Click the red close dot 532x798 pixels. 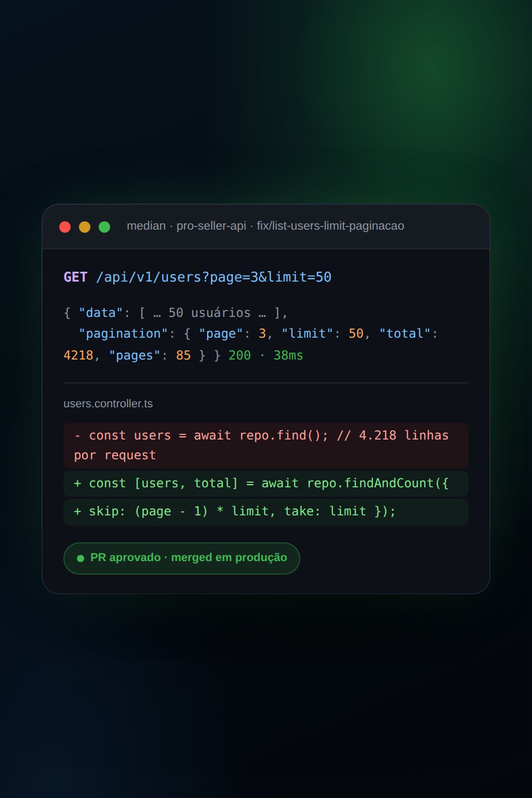65,227
